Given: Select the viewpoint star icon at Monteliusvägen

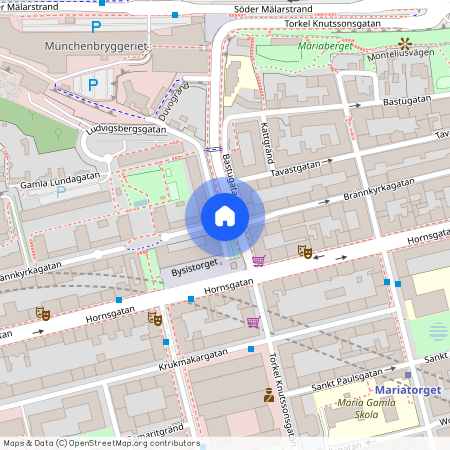Looking at the screenshot, I should [405, 44].
